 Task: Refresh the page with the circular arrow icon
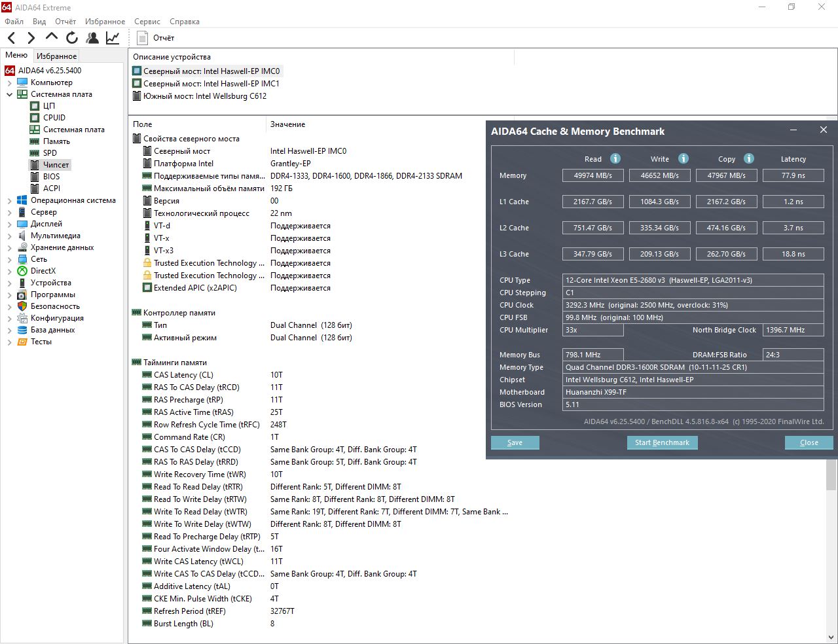[72, 38]
